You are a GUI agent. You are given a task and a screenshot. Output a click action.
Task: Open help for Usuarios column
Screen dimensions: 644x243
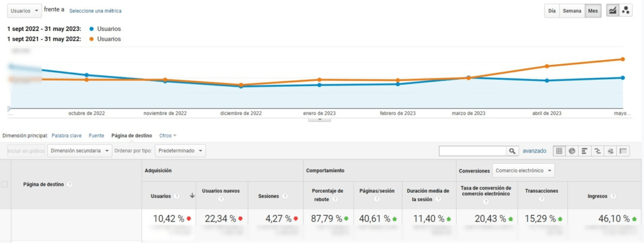coord(177,197)
